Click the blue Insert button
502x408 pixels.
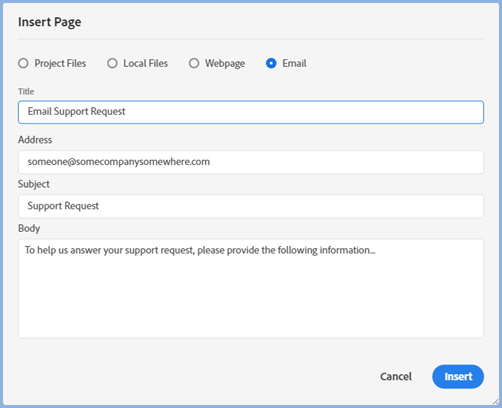point(458,377)
